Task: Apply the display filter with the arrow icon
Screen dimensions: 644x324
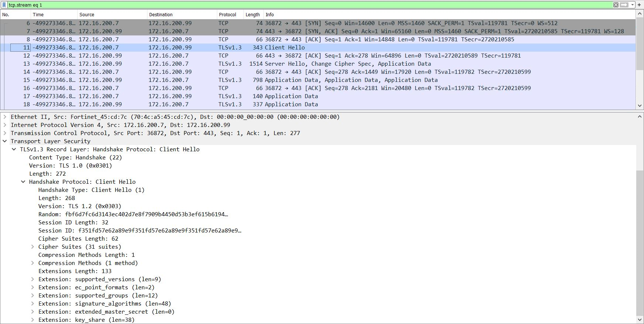Action: click(x=624, y=5)
